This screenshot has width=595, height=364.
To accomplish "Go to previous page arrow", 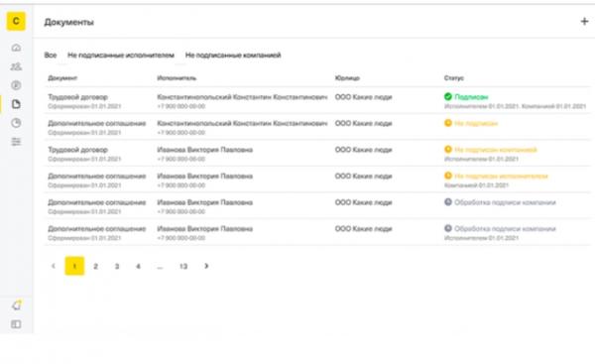I will click(x=54, y=266).
